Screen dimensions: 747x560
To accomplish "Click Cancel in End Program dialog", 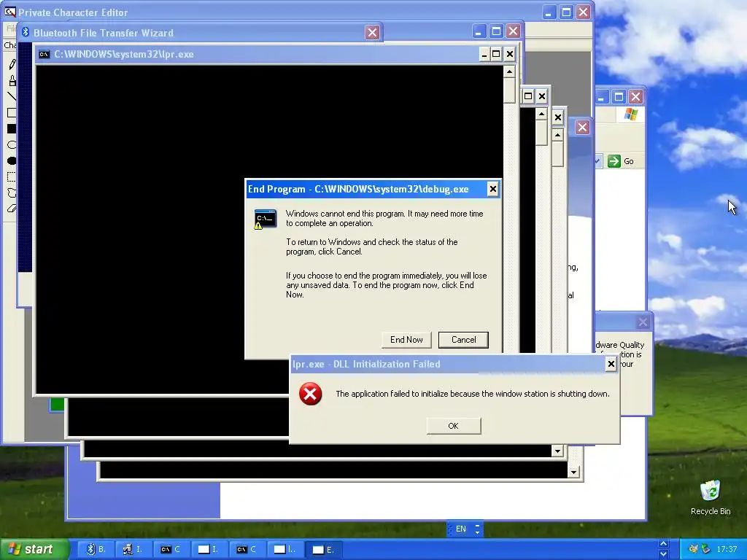I will coord(463,340).
